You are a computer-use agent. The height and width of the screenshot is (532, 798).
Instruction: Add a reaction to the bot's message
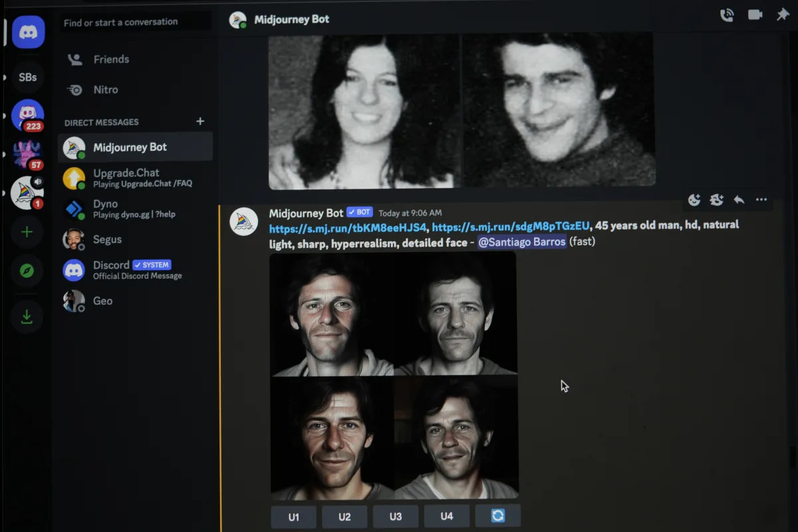[694, 199]
